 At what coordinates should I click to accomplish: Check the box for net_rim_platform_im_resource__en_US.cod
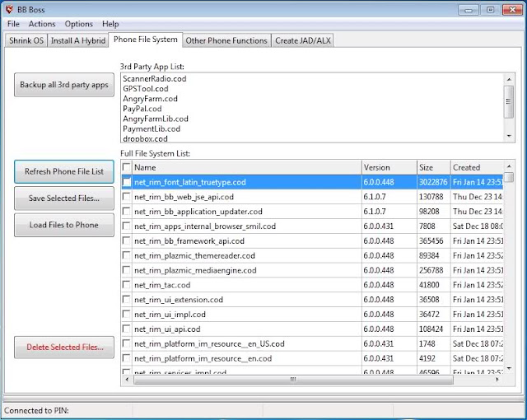click(126, 343)
